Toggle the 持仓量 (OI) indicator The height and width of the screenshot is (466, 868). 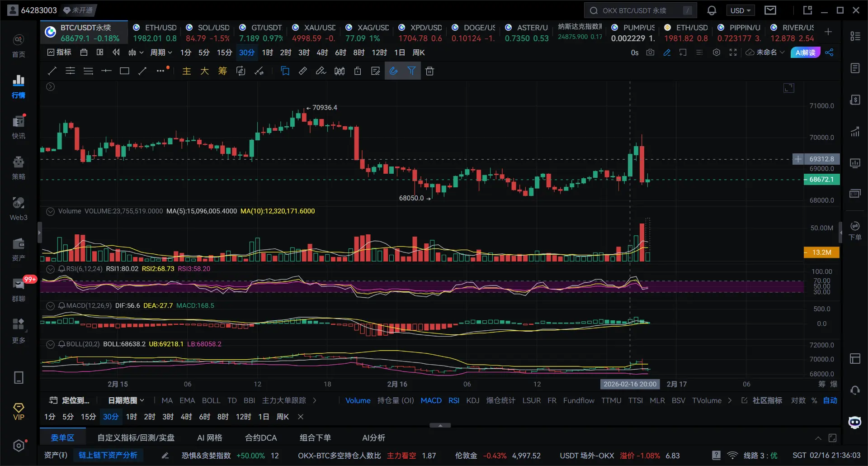click(396, 400)
